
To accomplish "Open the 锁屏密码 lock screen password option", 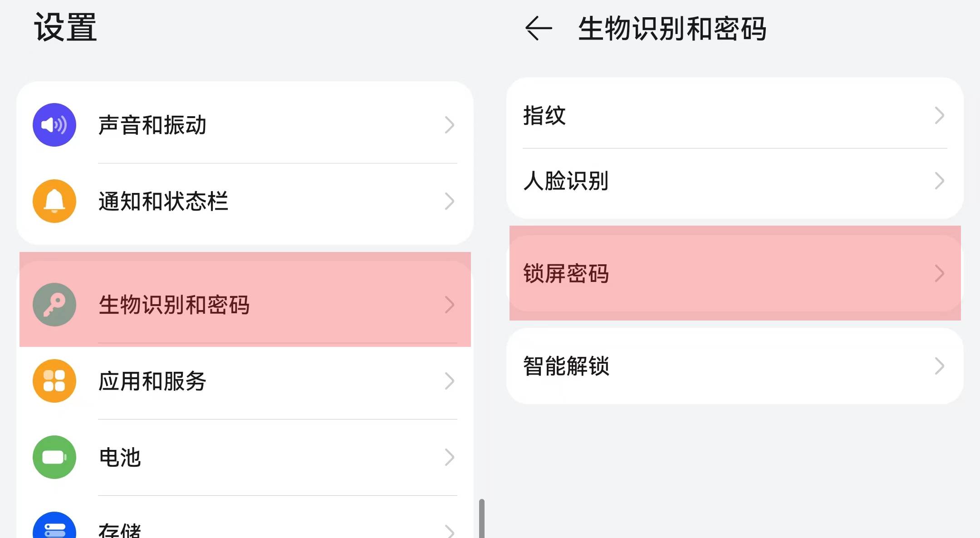I will pyautogui.click(x=566, y=273).
